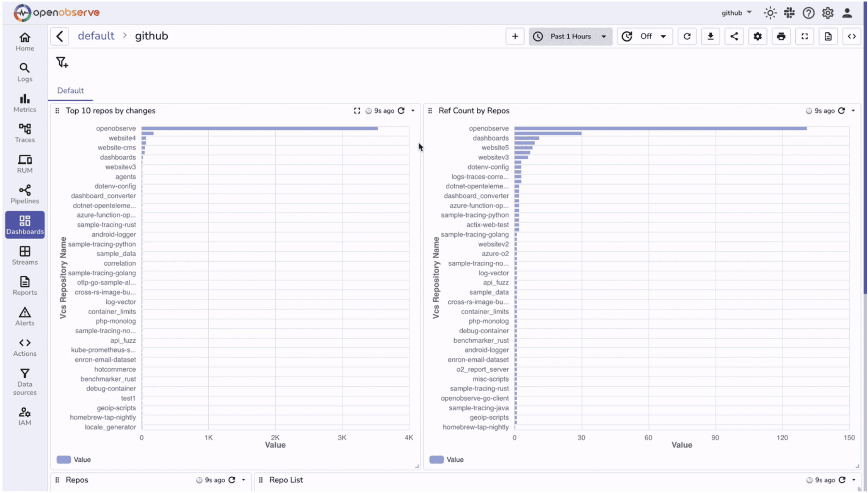The image size is (868, 493).
Task: Open the Traces section
Action: [x=24, y=132]
